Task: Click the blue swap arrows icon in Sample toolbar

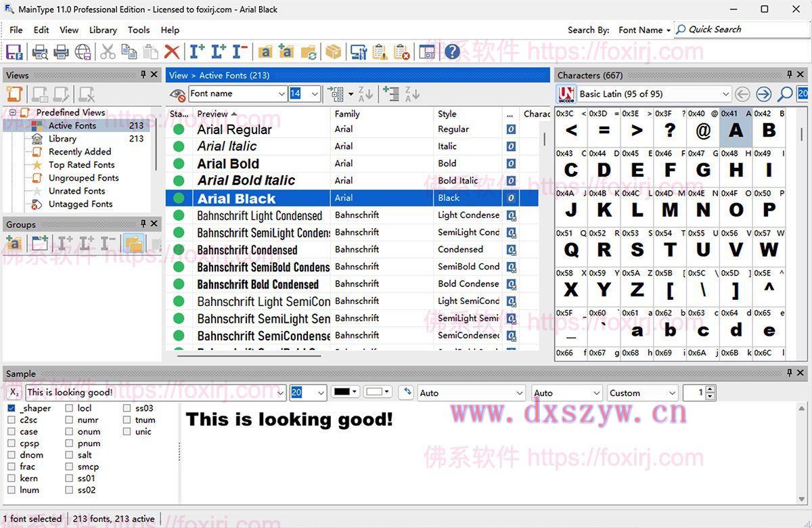Action: 406,392
